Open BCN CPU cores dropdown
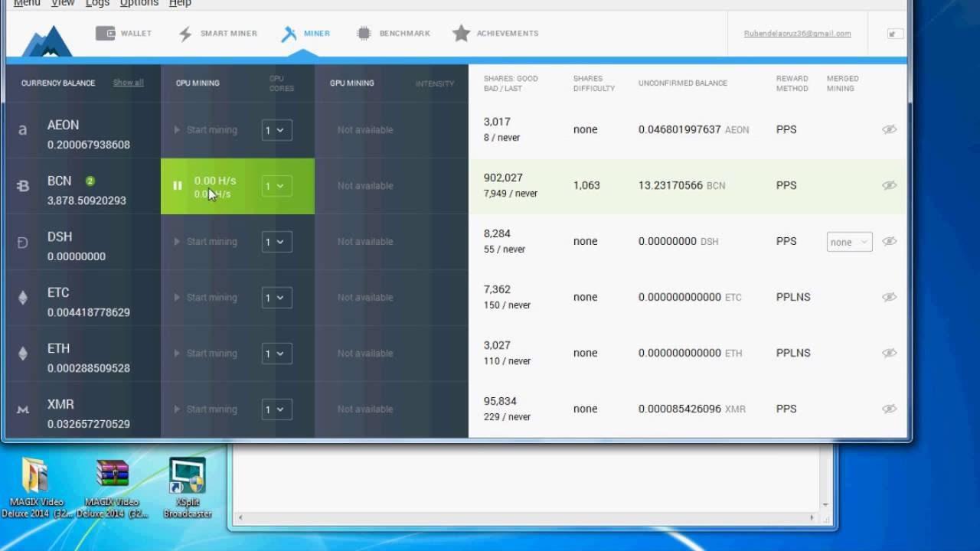980x551 pixels. tap(276, 186)
